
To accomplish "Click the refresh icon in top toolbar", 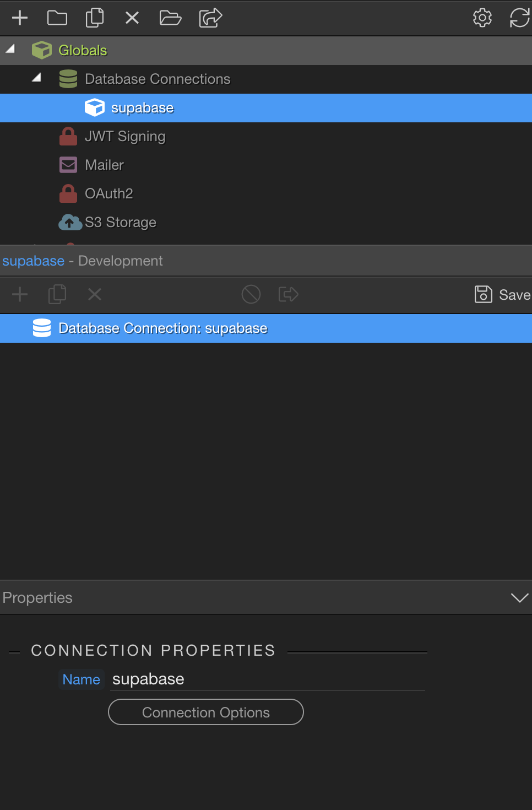I will click(519, 18).
